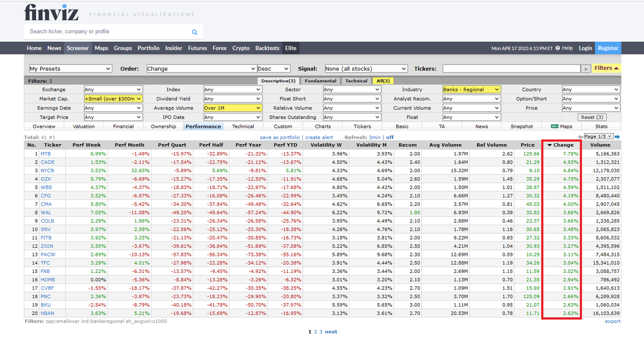Open the Crypto menu item

241,48
